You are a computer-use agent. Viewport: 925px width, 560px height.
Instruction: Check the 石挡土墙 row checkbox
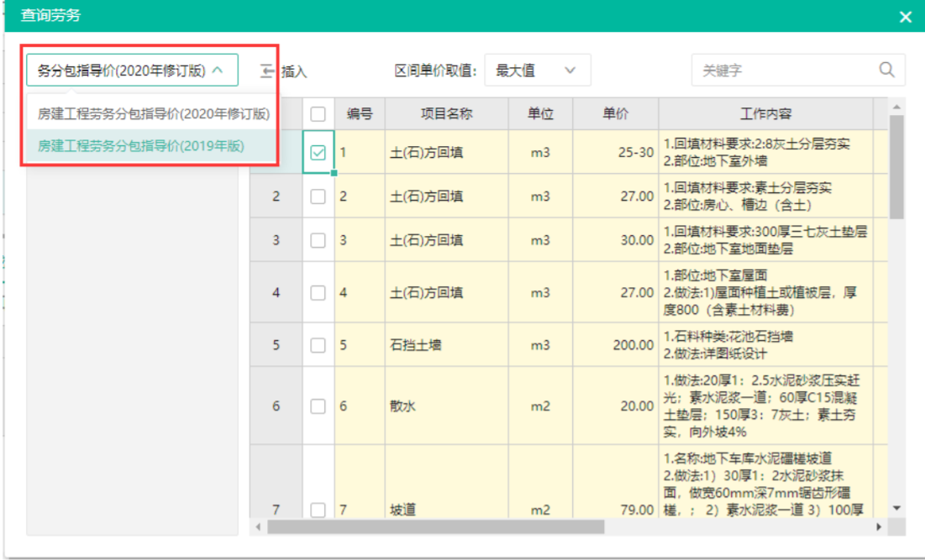tap(318, 345)
